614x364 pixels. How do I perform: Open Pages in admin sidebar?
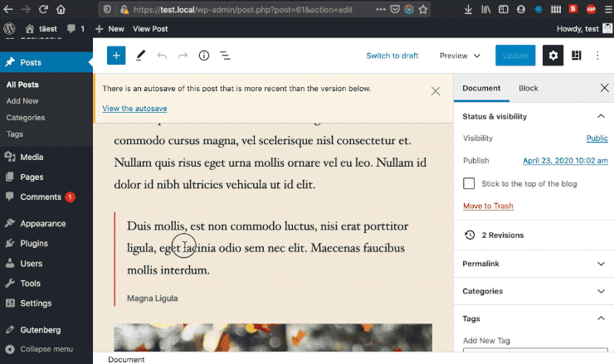point(46,177)
